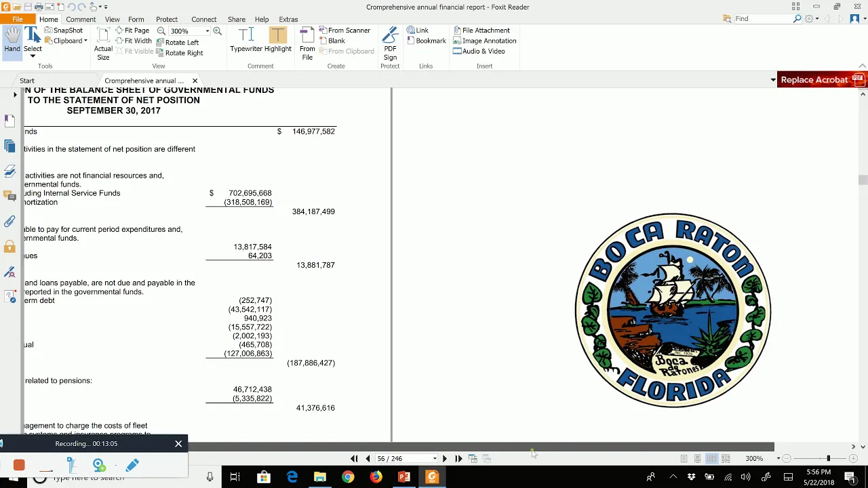The image size is (868, 488).
Task: Open the comments panel in sidebar
Action: tap(9, 196)
